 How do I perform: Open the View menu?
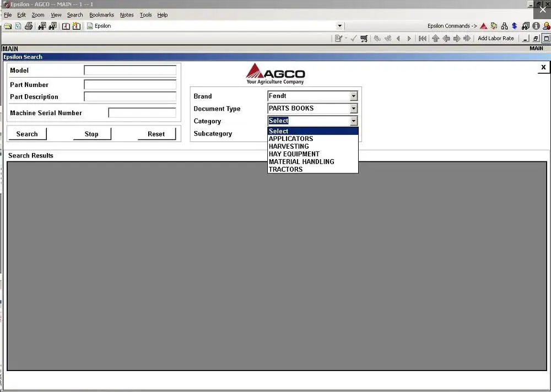[x=56, y=15]
